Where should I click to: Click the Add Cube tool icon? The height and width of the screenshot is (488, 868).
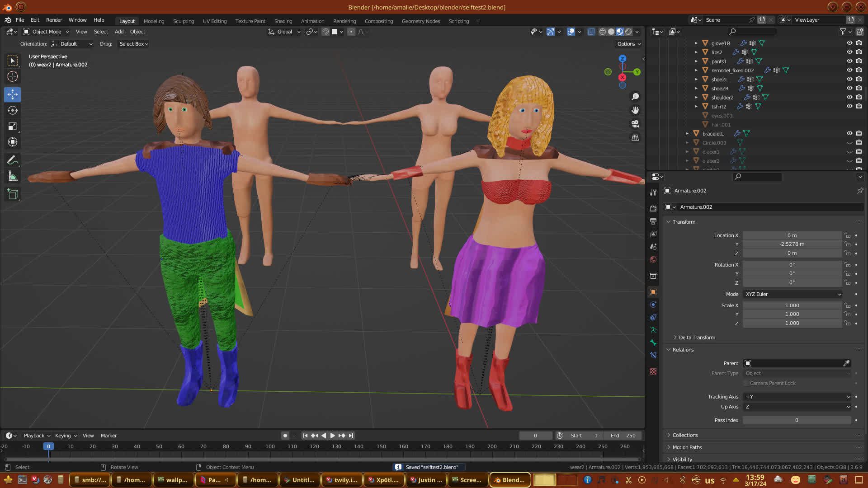click(13, 194)
